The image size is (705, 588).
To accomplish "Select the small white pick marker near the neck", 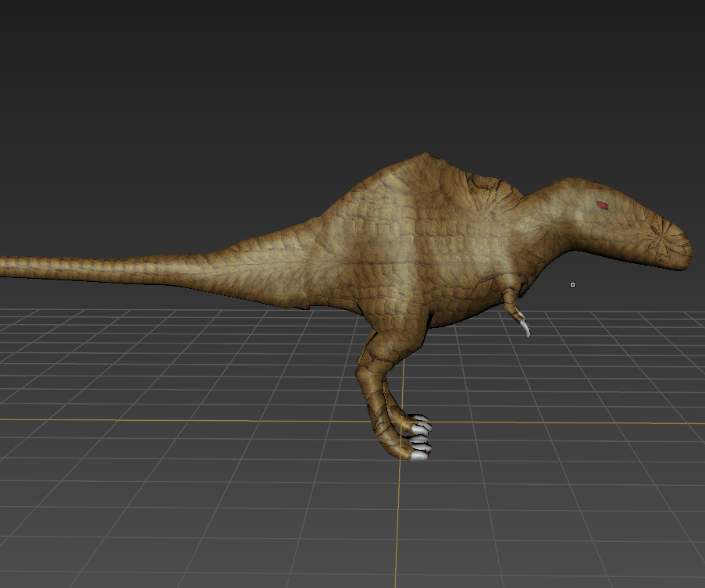I will pyautogui.click(x=572, y=284).
